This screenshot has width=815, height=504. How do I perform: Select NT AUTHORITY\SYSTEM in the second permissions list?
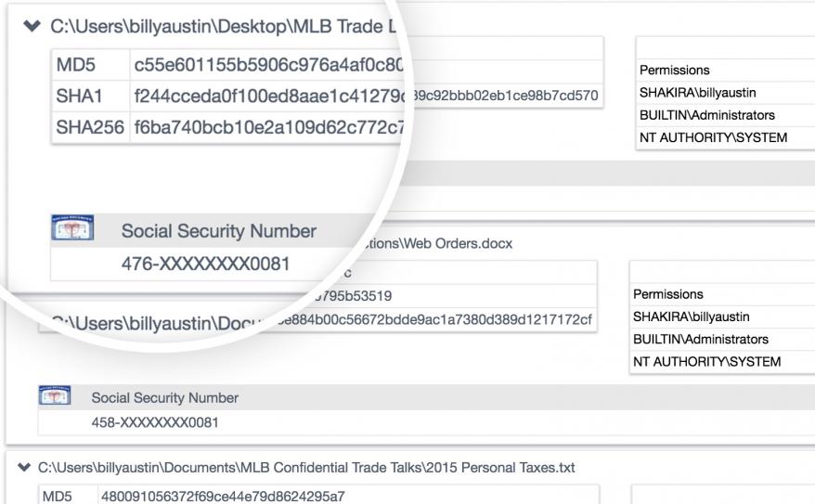pos(706,361)
